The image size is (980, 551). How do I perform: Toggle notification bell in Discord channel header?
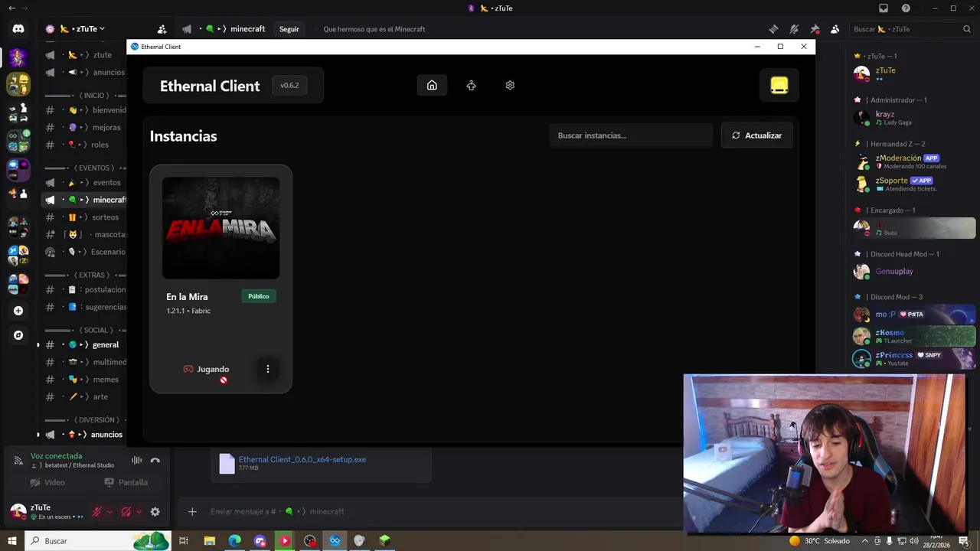[794, 29]
